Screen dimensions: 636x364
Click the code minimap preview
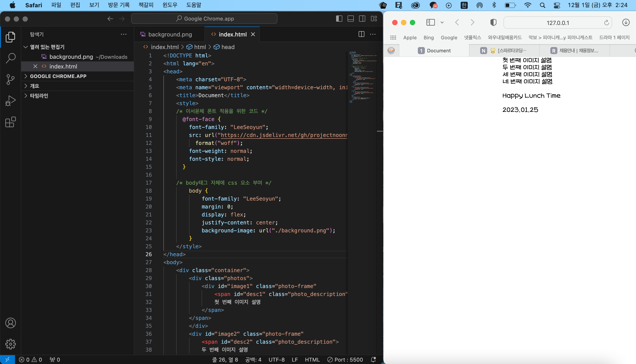pos(362,78)
